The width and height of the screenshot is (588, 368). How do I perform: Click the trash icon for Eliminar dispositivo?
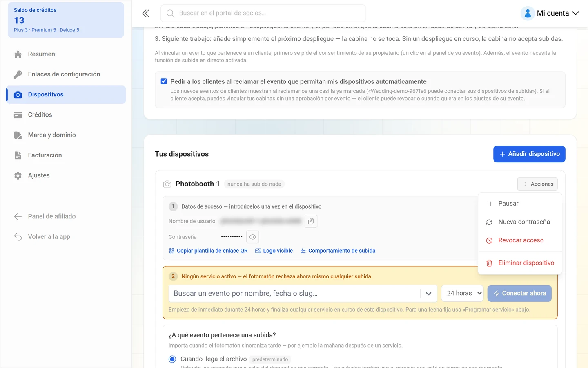coord(489,263)
